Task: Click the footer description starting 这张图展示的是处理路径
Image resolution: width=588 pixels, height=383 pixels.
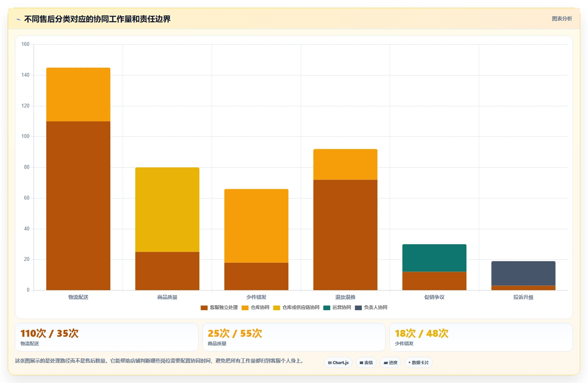Action: click(160, 361)
